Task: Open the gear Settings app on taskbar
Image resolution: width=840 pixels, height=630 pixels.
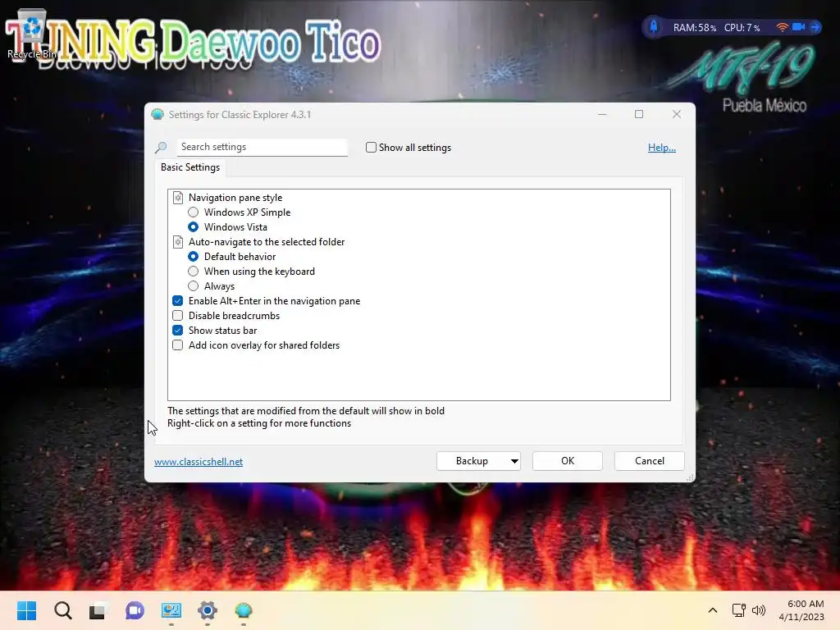Action: (208, 610)
